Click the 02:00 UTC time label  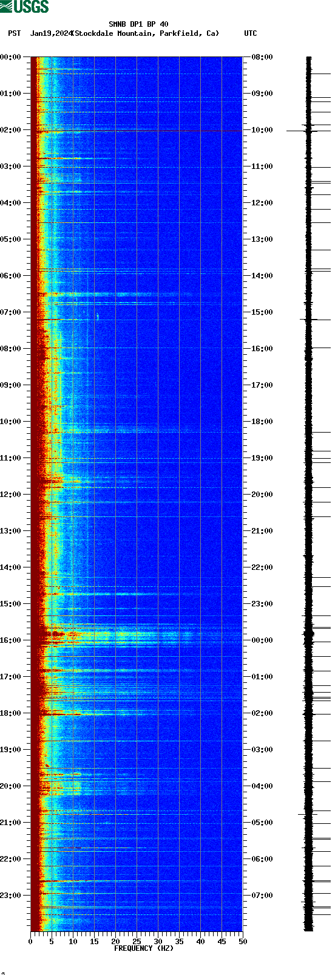click(x=262, y=713)
